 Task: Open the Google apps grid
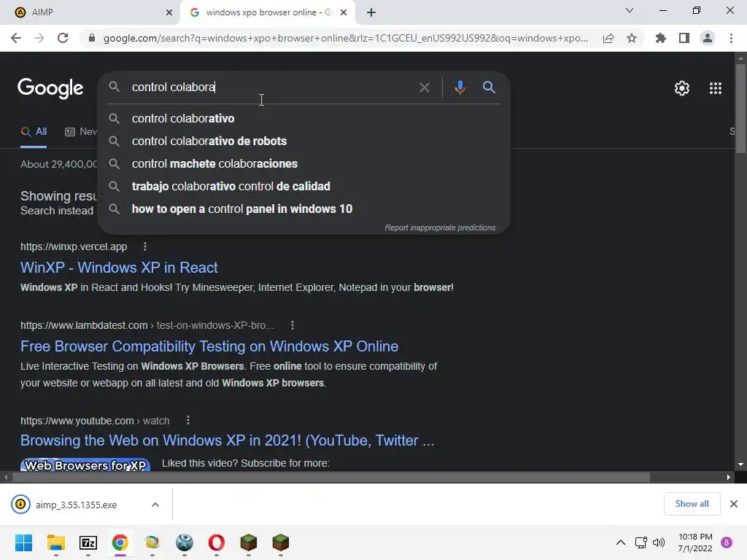point(716,88)
